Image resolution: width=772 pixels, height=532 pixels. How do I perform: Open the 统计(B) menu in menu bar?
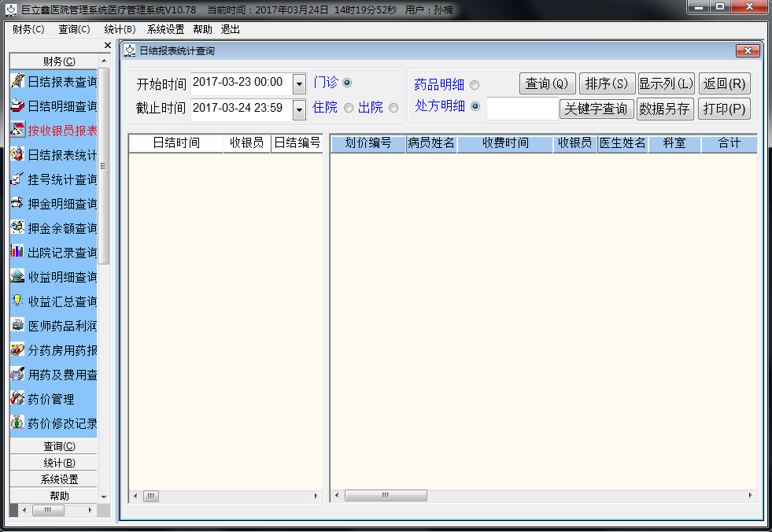coord(120,29)
